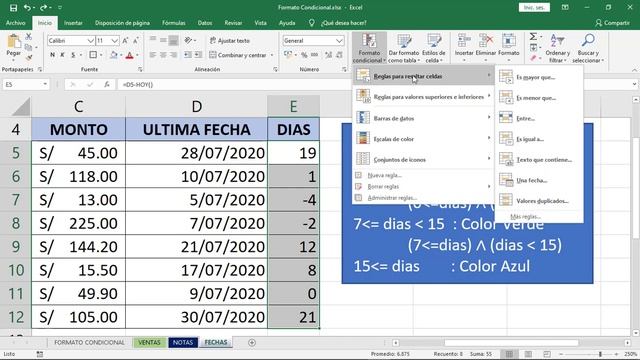Open the Calibri font name dropdown
The height and width of the screenshot is (360, 640).
tap(91, 40)
